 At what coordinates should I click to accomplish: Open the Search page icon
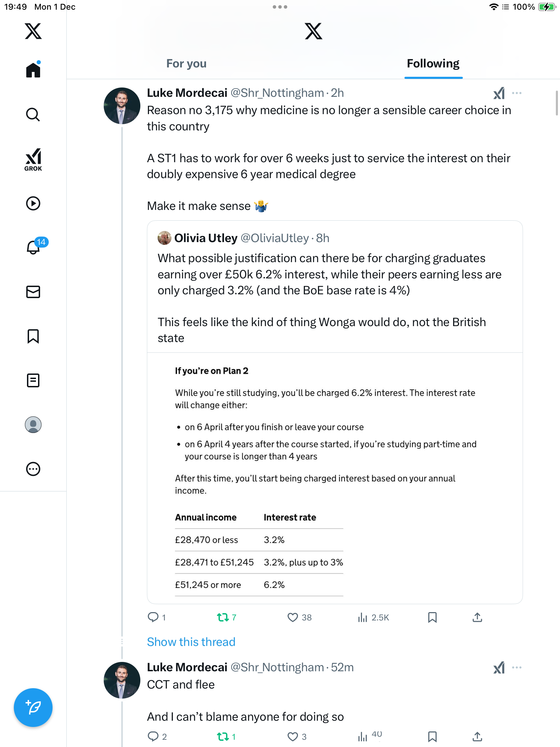pyautogui.click(x=33, y=115)
